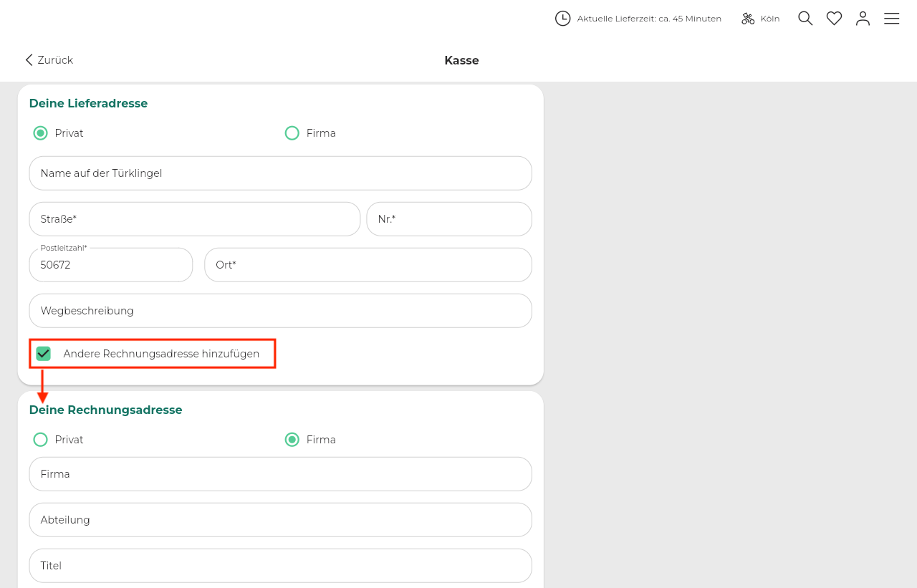Click the back chevron arrow
Viewport: 917px width, 588px height.
29,60
